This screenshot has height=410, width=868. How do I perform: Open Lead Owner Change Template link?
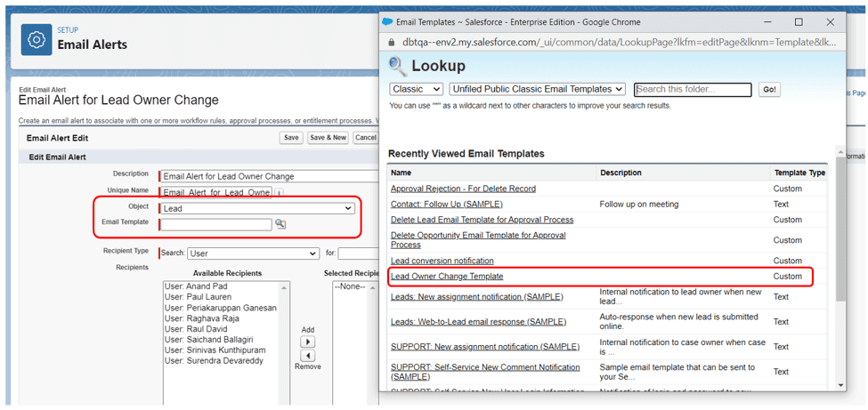pos(447,276)
